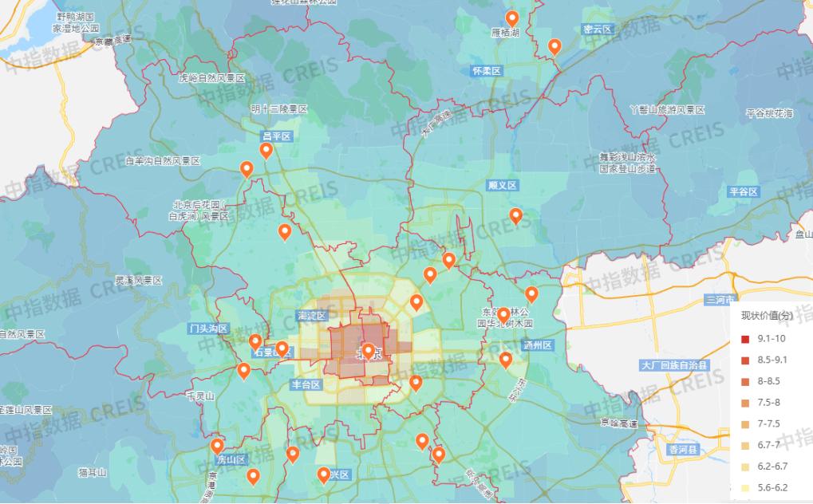Click 密云区 district label
Screen dimensions: 813x504
pyautogui.click(x=598, y=30)
